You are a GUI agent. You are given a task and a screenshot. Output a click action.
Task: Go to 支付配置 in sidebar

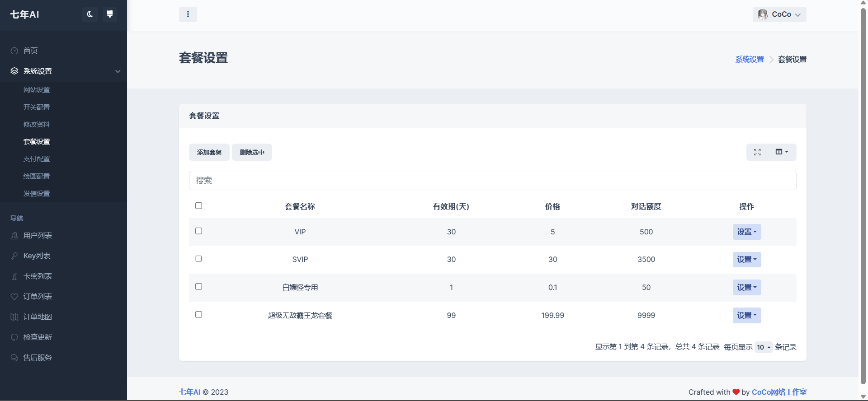[x=37, y=159]
